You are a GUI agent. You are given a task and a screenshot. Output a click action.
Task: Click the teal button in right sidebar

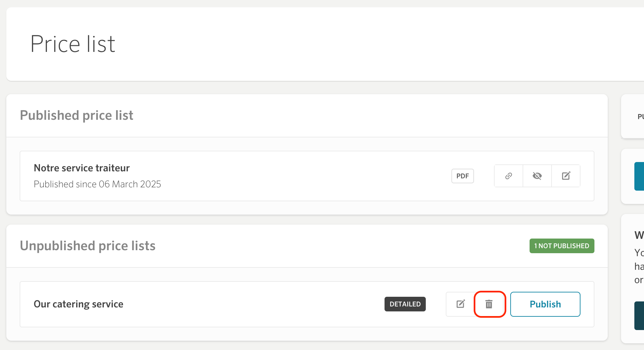pyautogui.click(x=639, y=176)
